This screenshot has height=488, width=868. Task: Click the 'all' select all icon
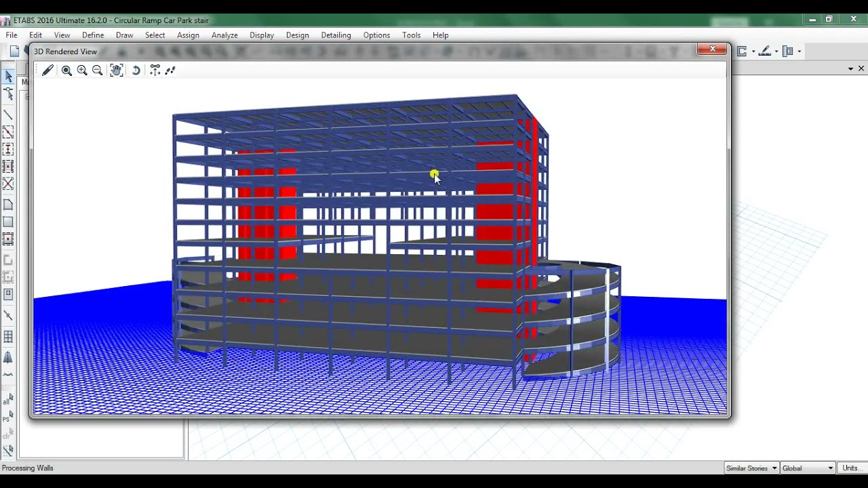8,400
